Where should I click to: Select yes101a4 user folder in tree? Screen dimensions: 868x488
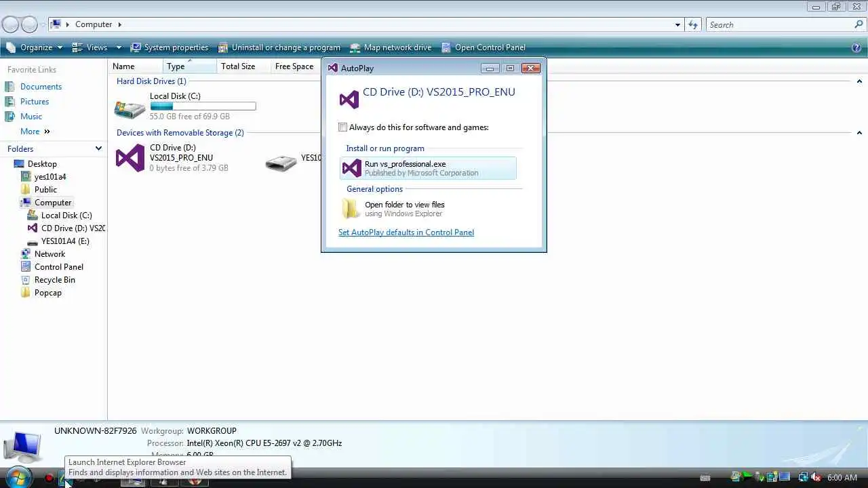(x=50, y=177)
